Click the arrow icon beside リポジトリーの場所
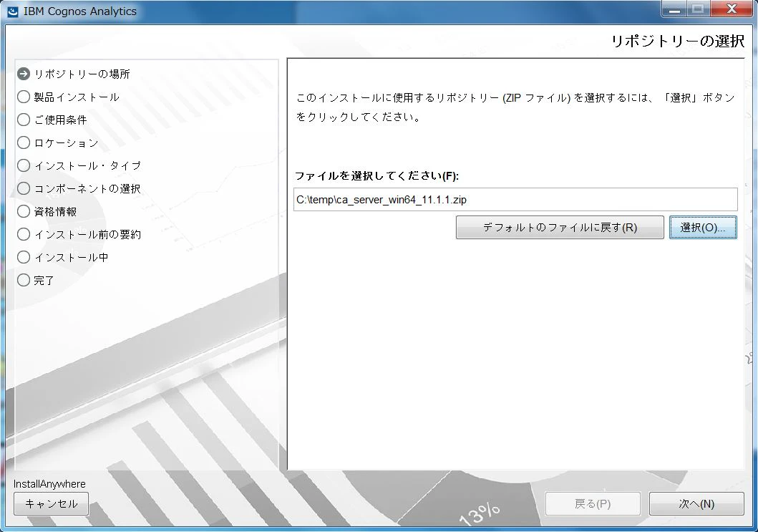Viewport: 758px width, 532px height. pyautogui.click(x=24, y=74)
